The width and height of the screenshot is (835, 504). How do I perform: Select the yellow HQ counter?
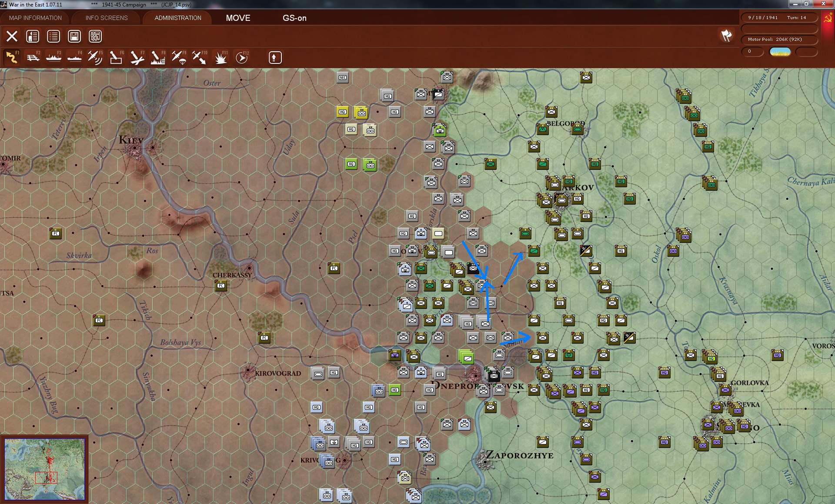343,112
